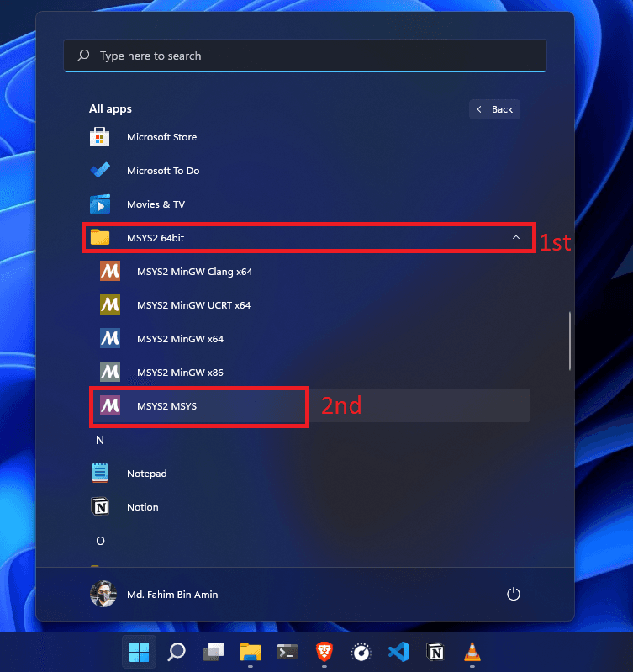Collapse MSYS2 64bit folder chevron
The height and width of the screenshot is (672, 633).
[516, 237]
